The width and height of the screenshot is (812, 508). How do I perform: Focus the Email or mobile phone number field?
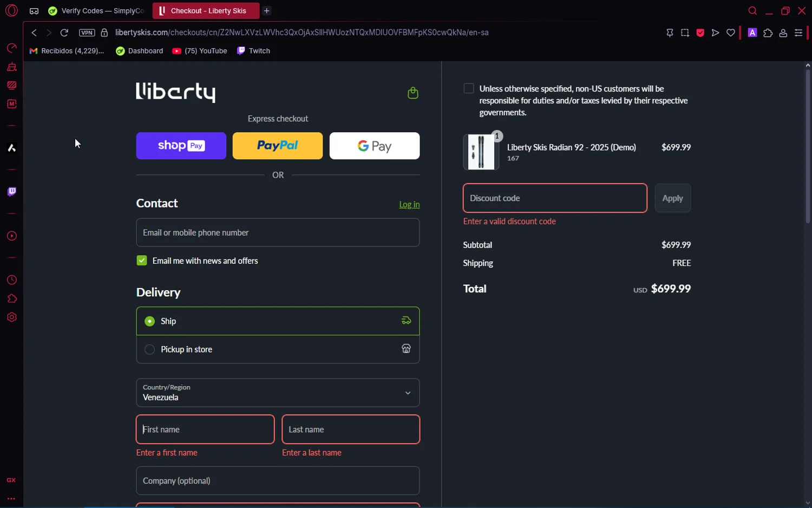click(278, 232)
